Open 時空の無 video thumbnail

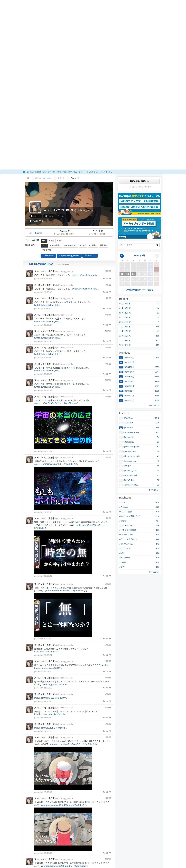pyautogui.click(x=63, y=552)
